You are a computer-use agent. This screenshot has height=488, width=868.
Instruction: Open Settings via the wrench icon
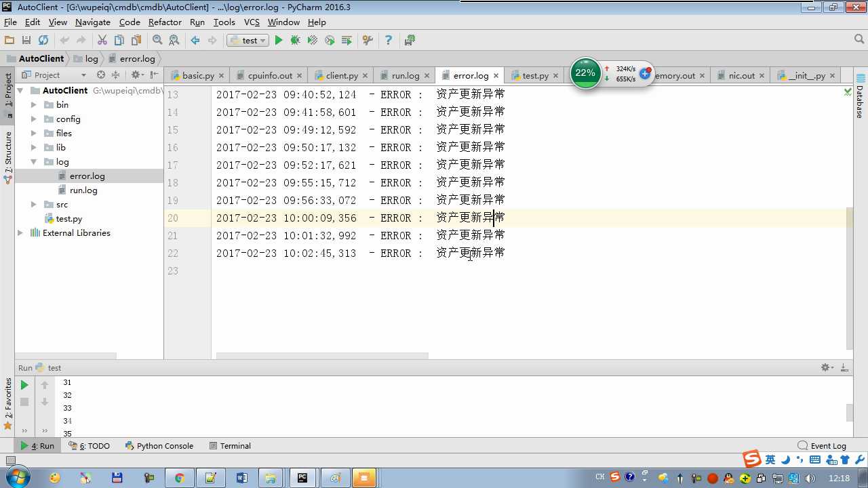368,41
